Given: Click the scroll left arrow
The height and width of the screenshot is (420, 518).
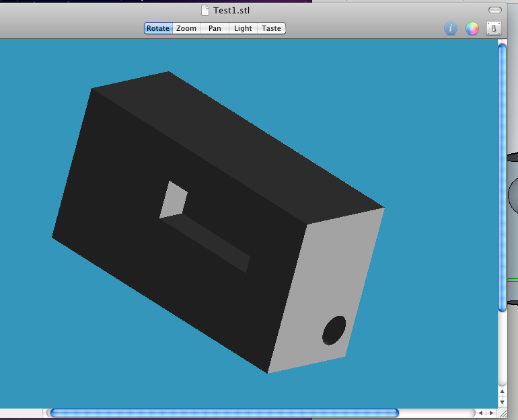Looking at the screenshot, I should 481,413.
